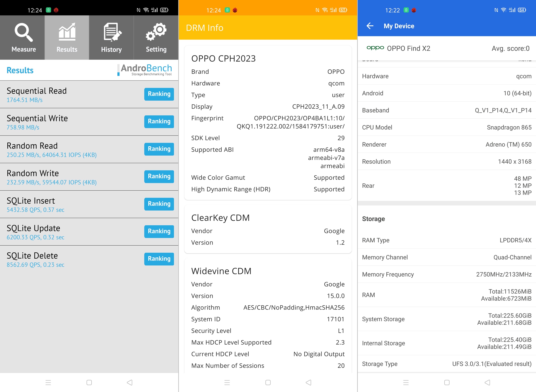Image resolution: width=536 pixels, height=392 pixels.
Task: Tap Ranking button for SQLite Update
Action: 159,231
